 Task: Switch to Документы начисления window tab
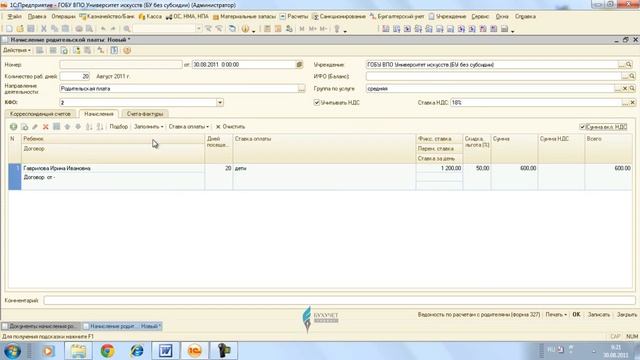(41, 326)
